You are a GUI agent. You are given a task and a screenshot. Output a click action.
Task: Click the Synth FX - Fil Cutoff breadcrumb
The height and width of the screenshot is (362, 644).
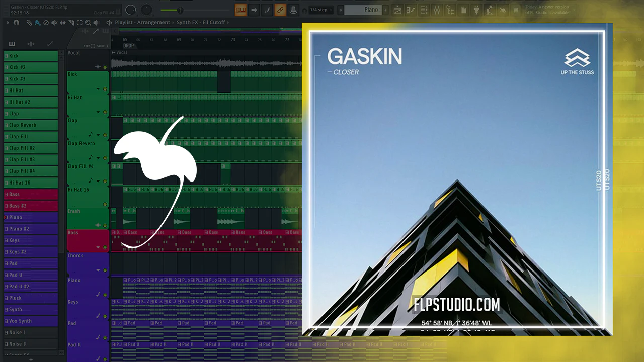coord(201,23)
